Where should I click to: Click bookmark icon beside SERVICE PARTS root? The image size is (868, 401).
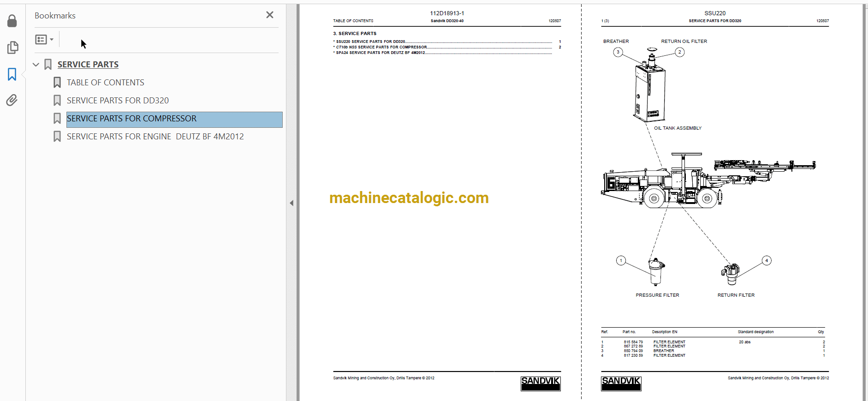coord(48,65)
